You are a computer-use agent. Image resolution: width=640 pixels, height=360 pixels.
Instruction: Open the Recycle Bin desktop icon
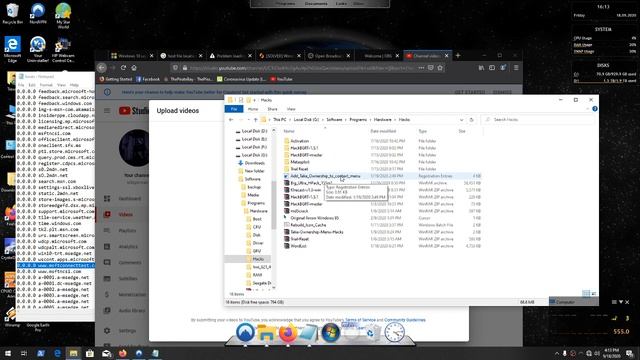[x=12, y=13]
